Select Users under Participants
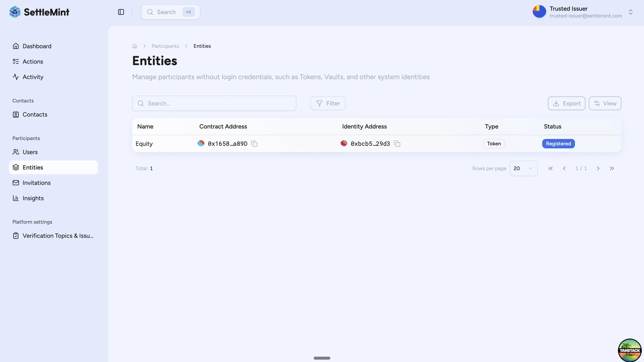The height and width of the screenshot is (362, 644). tap(30, 152)
